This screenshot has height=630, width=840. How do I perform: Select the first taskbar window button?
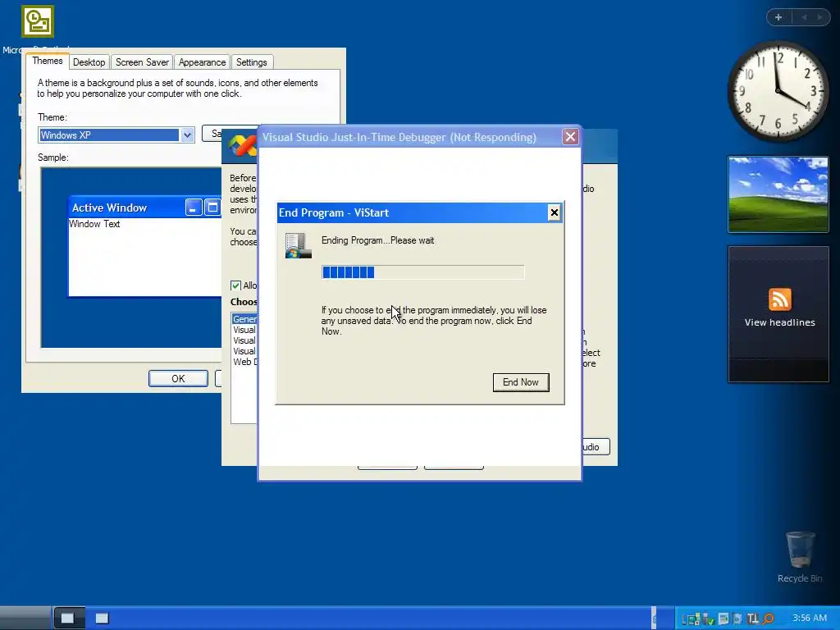[69, 619]
